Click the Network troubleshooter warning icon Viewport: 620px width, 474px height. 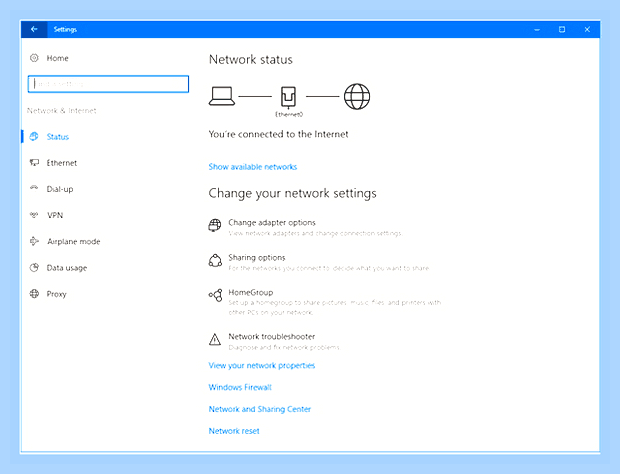(215, 339)
